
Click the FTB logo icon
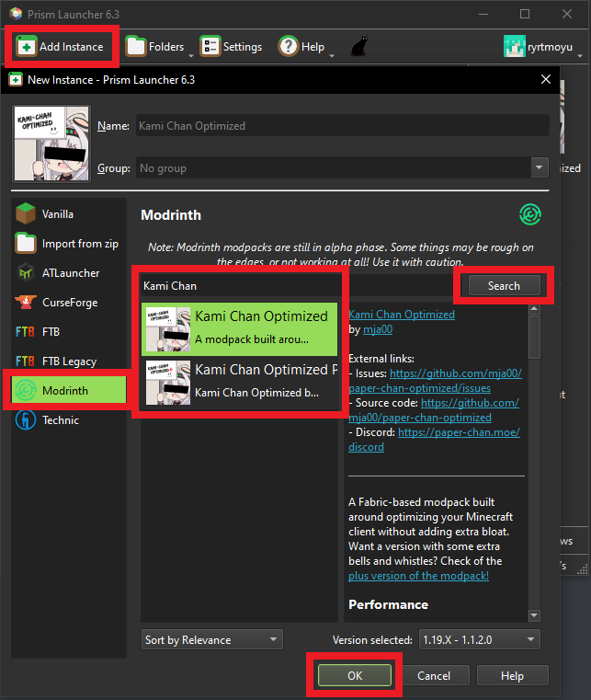pos(25,332)
